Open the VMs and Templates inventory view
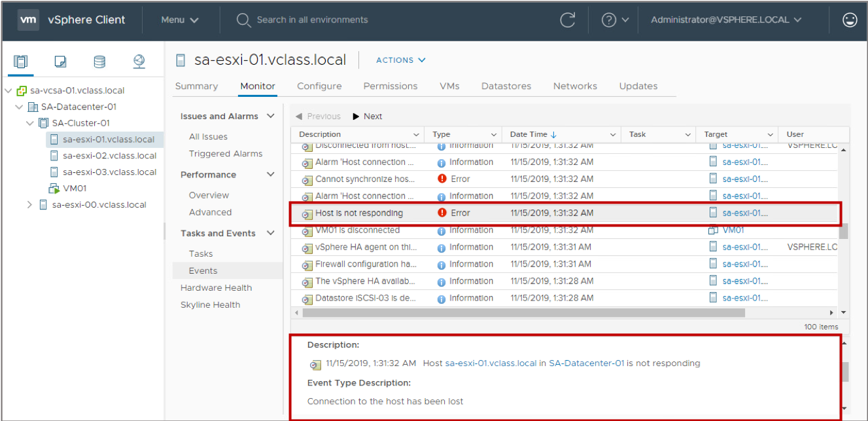The width and height of the screenshot is (868, 421). tap(60, 62)
